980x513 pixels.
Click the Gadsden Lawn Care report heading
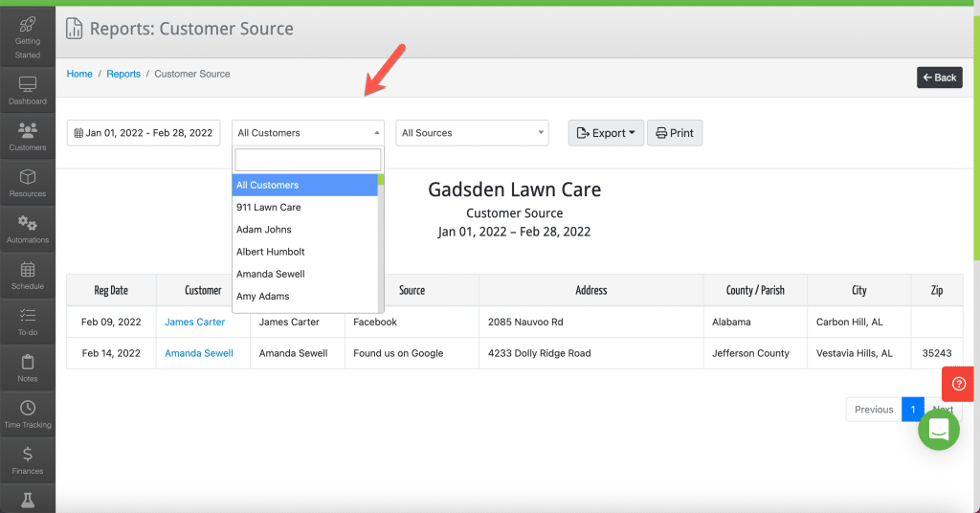514,190
